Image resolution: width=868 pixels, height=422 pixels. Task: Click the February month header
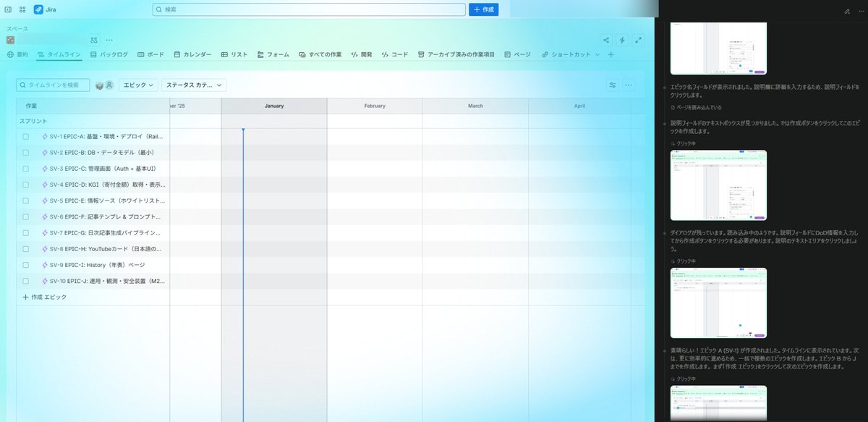(x=375, y=106)
